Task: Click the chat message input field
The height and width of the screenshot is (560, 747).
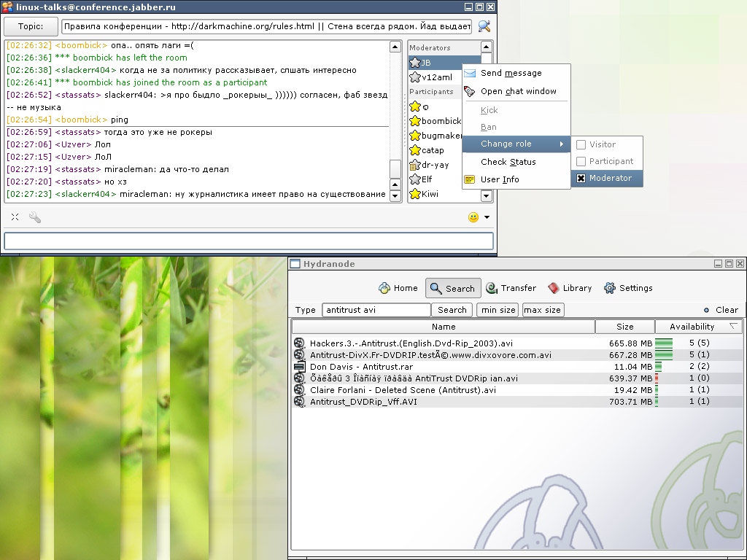Action: pos(249,241)
